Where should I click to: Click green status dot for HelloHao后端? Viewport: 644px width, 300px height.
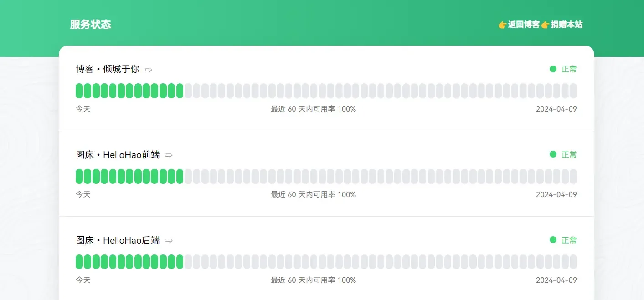tap(553, 240)
